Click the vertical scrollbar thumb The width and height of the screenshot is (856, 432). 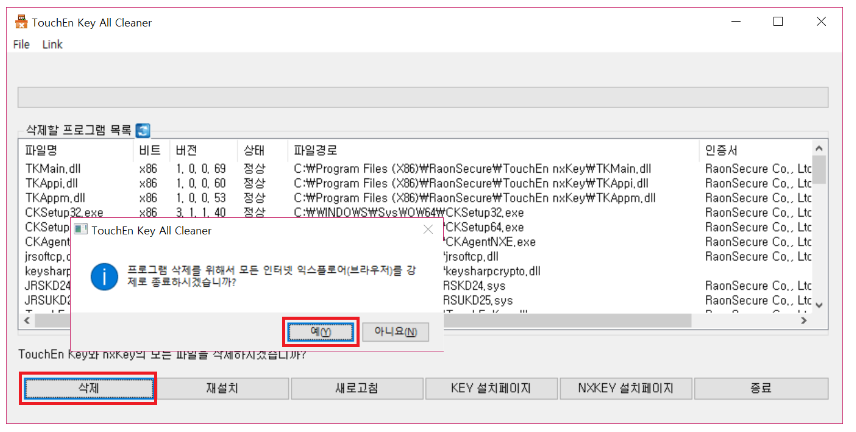(818, 169)
